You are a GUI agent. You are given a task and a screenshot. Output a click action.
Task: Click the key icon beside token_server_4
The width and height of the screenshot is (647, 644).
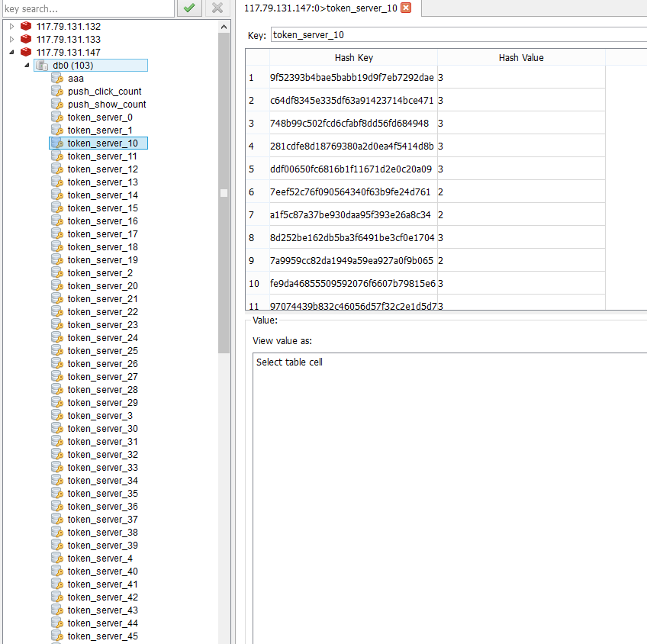pos(57,559)
